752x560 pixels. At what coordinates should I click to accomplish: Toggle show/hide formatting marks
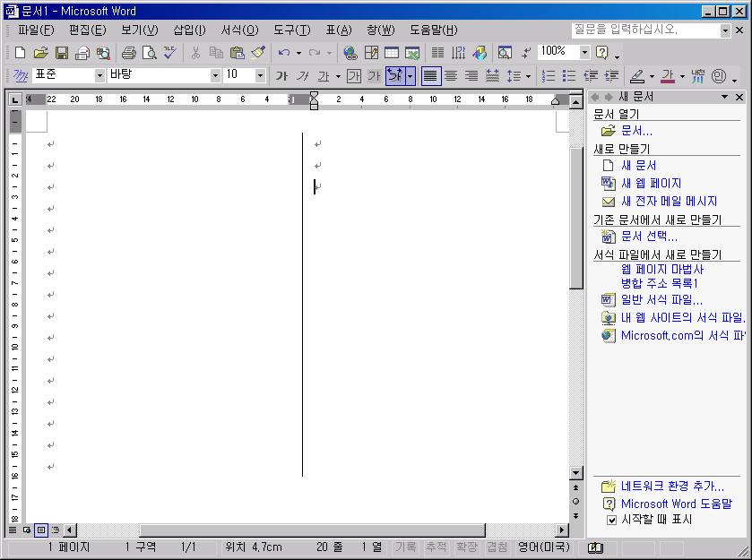[526, 52]
